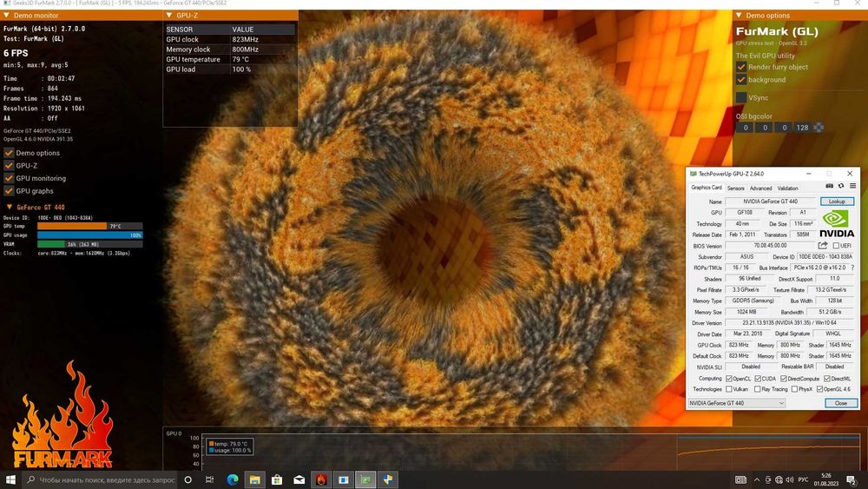Viewport: 868px width, 489px height.
Task: Open the Windows Start menu
Action: coord(10,479)
